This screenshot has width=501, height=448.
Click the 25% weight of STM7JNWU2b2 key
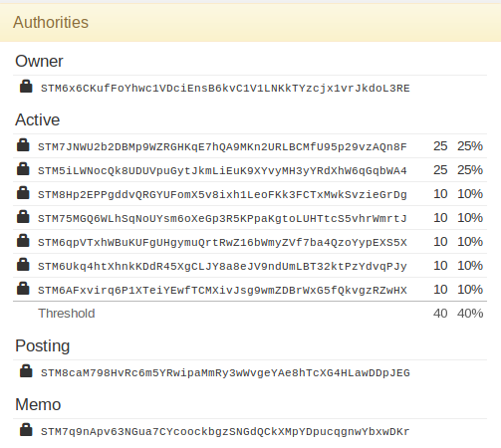[470, 146]
